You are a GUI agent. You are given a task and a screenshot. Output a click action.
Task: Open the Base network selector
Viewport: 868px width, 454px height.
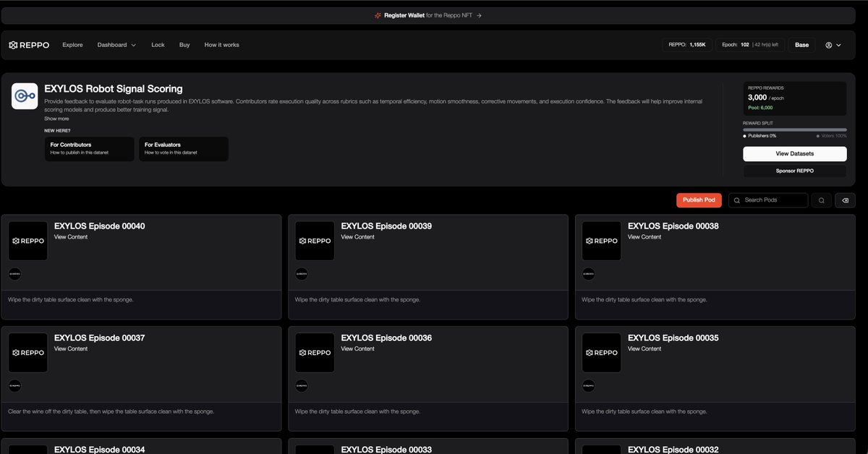pyautogui.click(x=801, y=45)
